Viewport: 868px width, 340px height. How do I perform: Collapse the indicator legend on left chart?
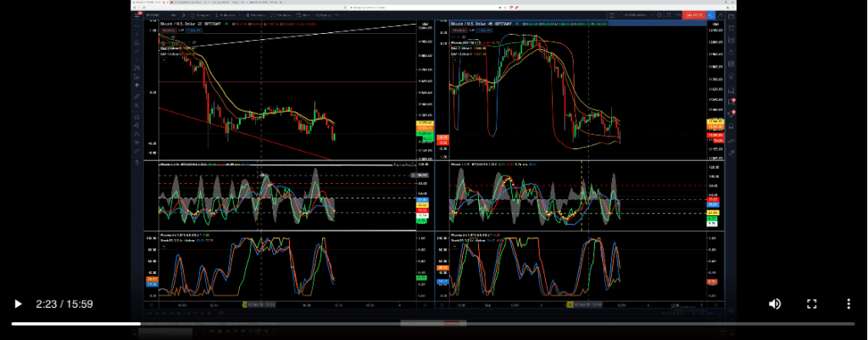163,59
